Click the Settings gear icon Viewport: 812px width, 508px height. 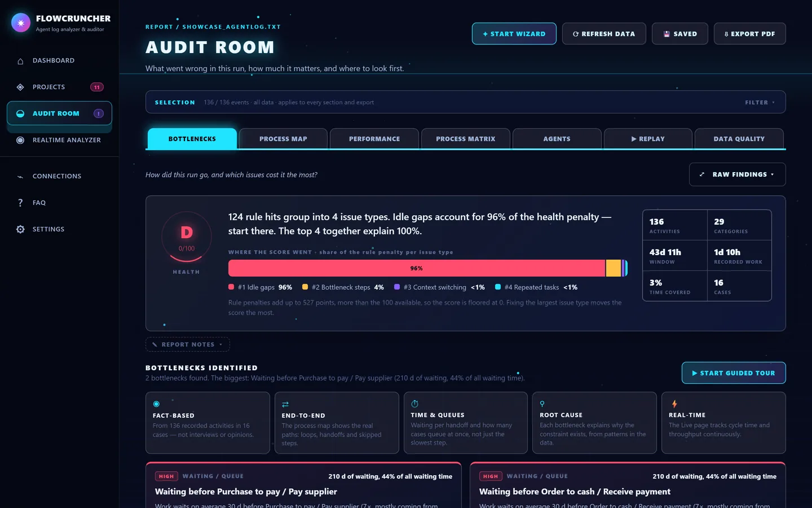20,230
